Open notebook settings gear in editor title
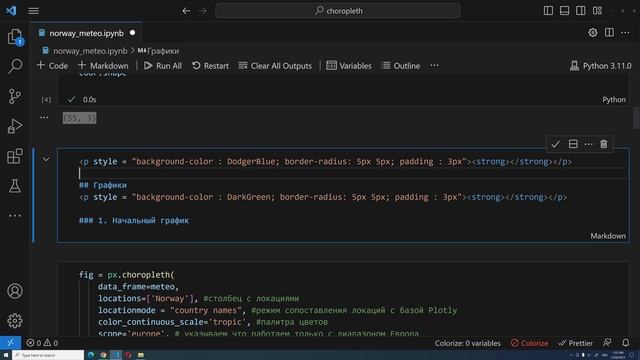640x360 pixels. (x=593, y=33)
